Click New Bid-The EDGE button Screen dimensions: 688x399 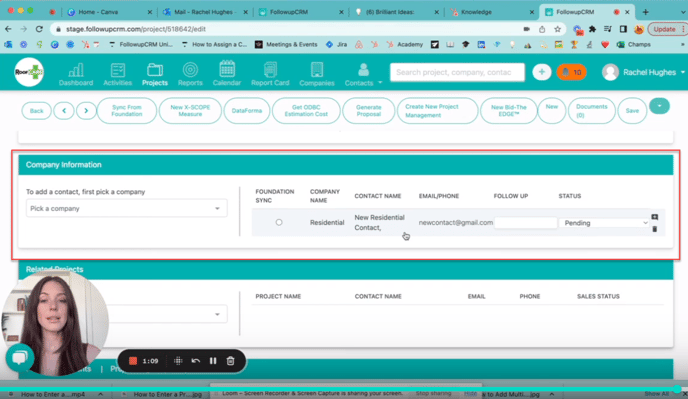[x=509, y=111]
